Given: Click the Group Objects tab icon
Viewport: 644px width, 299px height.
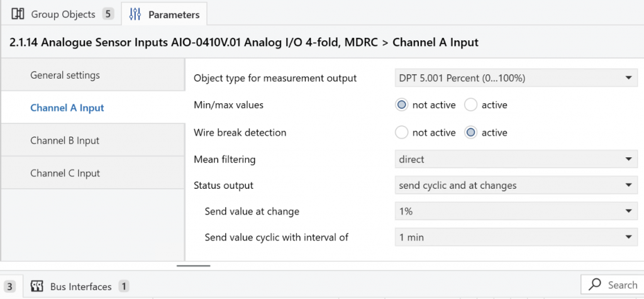Looking at the screenshot, I should pyautogui.click(x=18, y=14).
